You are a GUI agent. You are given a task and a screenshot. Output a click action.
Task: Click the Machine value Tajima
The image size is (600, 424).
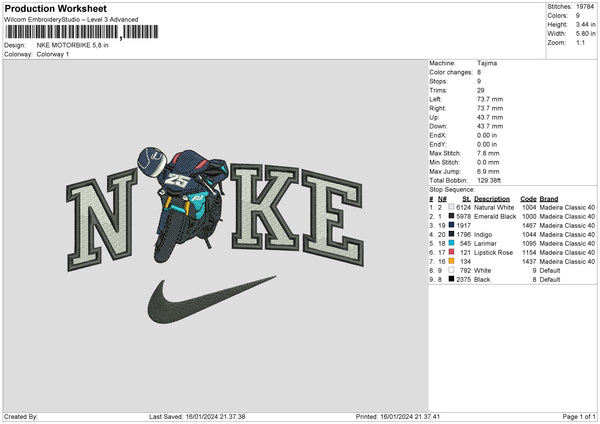point(487,63)
